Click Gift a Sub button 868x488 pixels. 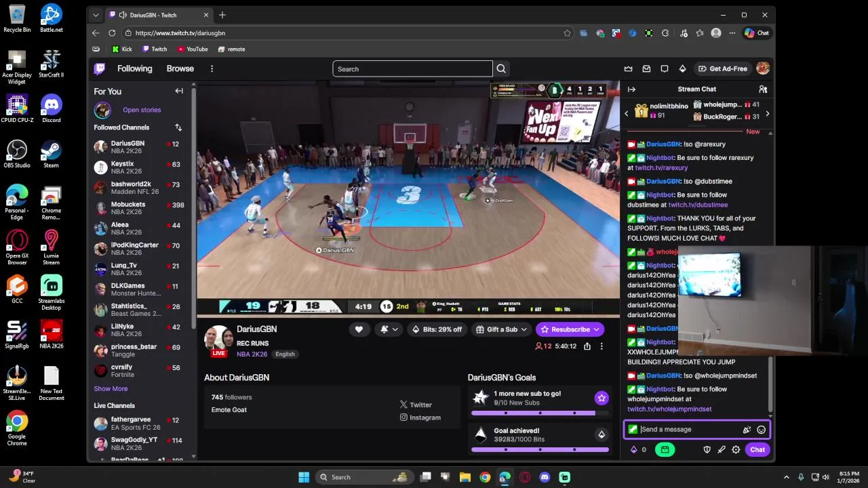tap(502, 329)
